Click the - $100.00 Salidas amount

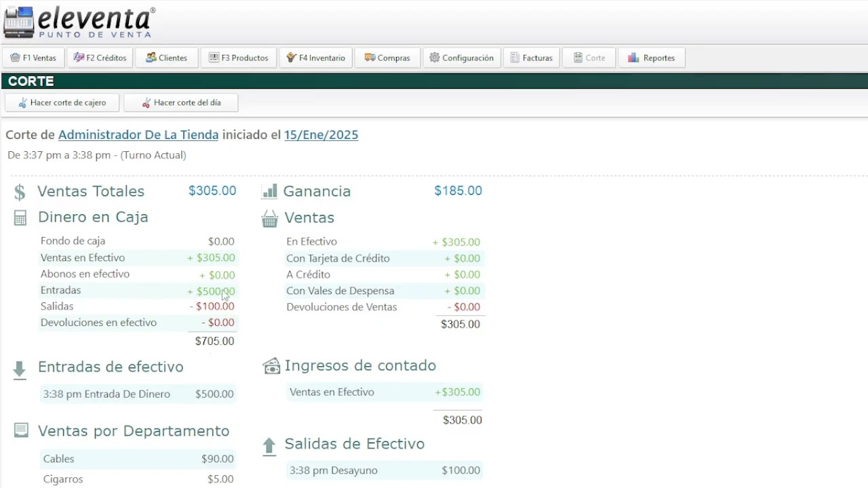[x=212, y=306]
